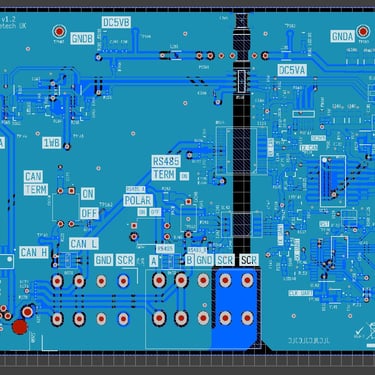Select the DC5VB silkscreen label
The image size is (375, 375).
116,22
